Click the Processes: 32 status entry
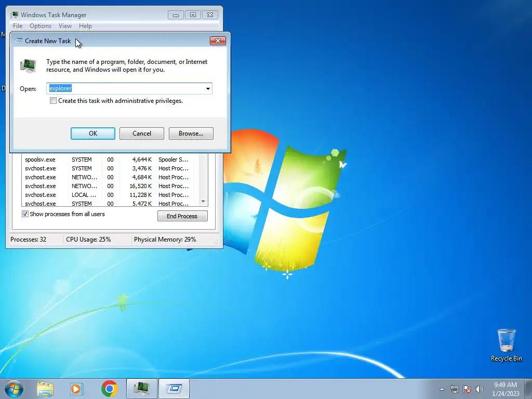 29,239
